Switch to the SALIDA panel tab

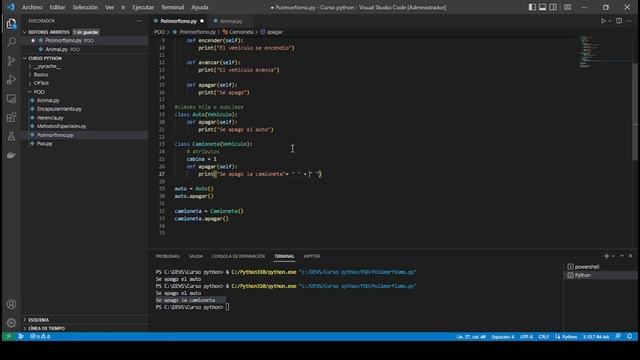(x=196, y=256)
